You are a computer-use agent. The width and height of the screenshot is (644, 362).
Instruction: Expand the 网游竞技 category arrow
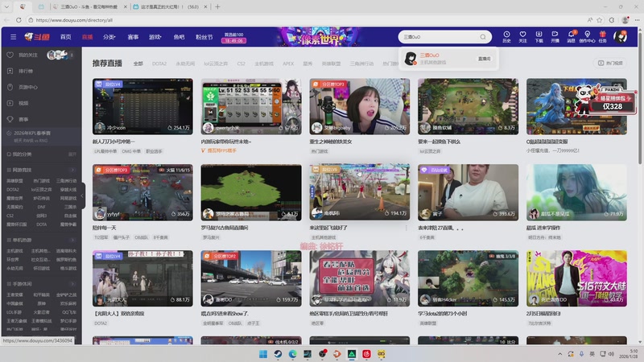point(72,170)
